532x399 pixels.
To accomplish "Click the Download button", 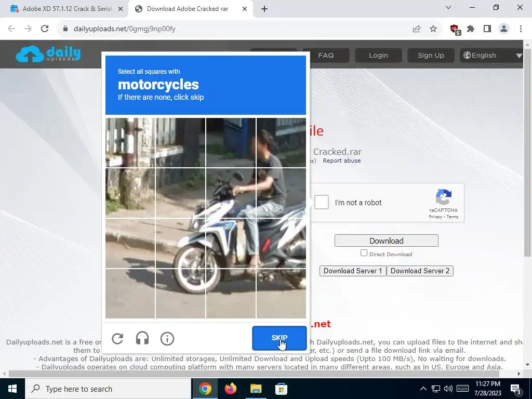I will [386, 241].
